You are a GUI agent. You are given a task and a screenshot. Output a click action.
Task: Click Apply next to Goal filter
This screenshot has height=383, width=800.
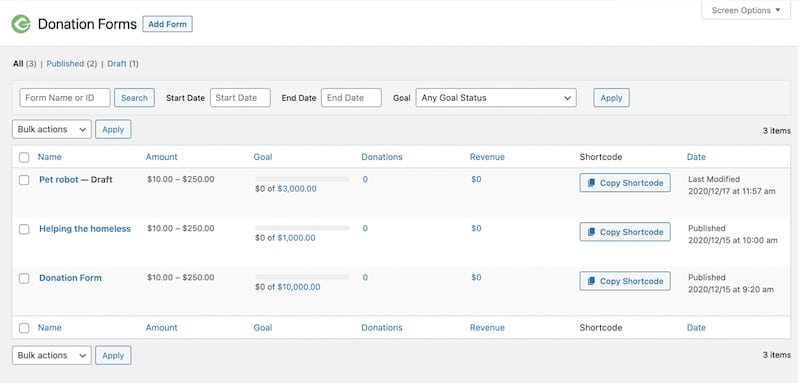[x=611, y=98]
